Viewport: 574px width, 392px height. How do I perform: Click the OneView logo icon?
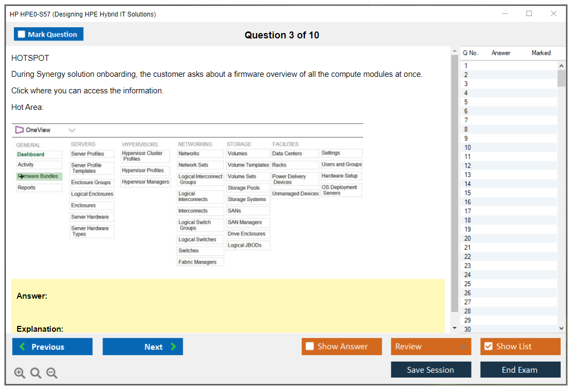[x=19, y=130]
